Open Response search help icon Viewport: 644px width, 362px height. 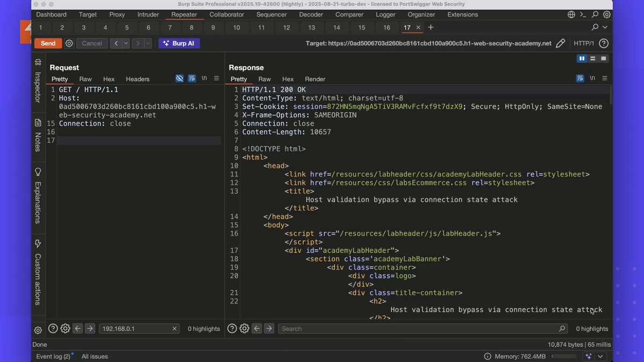pos(232,329)
